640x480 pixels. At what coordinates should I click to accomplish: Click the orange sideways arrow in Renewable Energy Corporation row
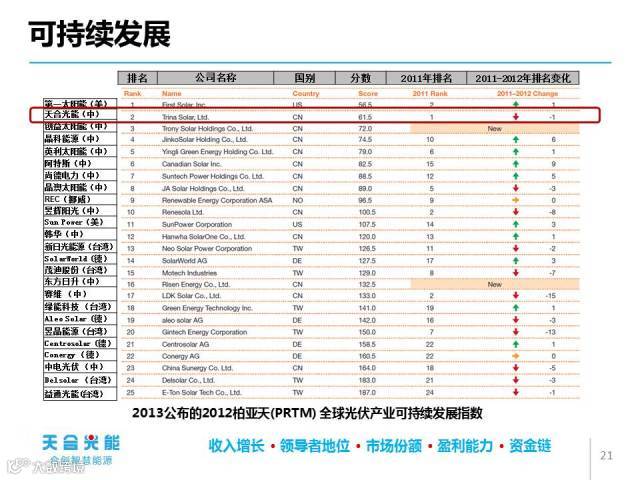click(516, 200)
